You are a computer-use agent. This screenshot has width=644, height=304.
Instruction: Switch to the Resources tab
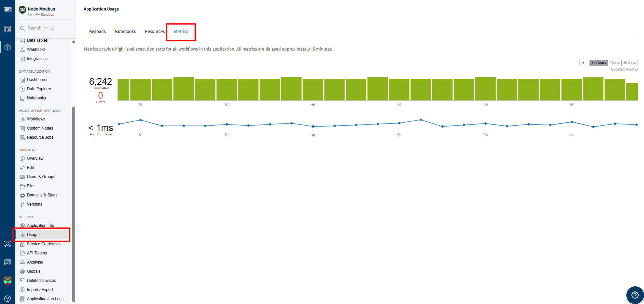pos(155,31)
